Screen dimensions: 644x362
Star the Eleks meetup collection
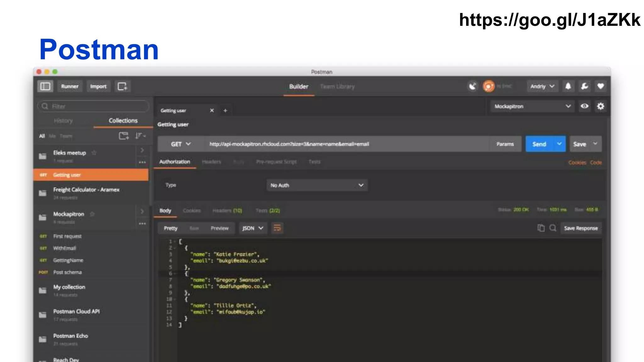coord(94,153)
